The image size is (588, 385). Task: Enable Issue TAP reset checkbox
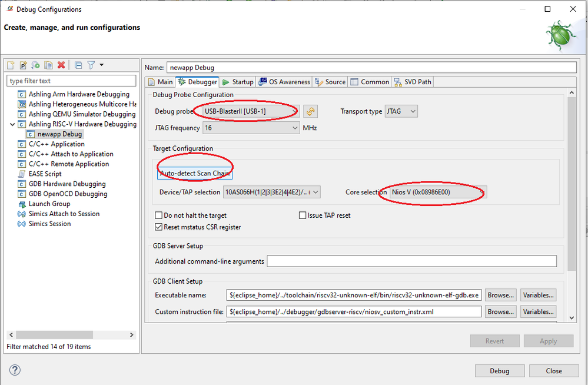click(303, 215)
